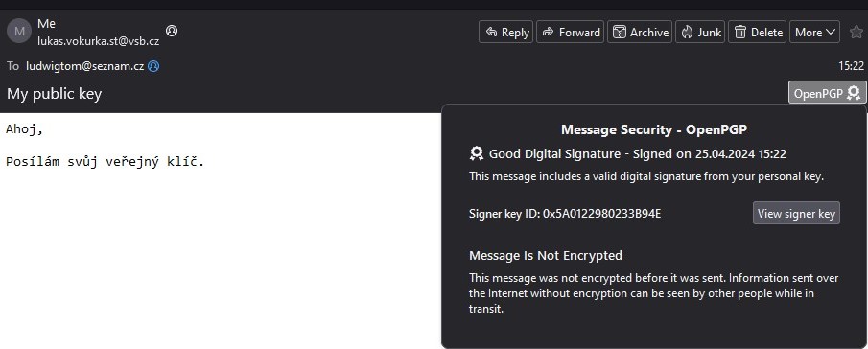Click the Reply button
Screen dimensions: 868x349
[x=505, y=32]
